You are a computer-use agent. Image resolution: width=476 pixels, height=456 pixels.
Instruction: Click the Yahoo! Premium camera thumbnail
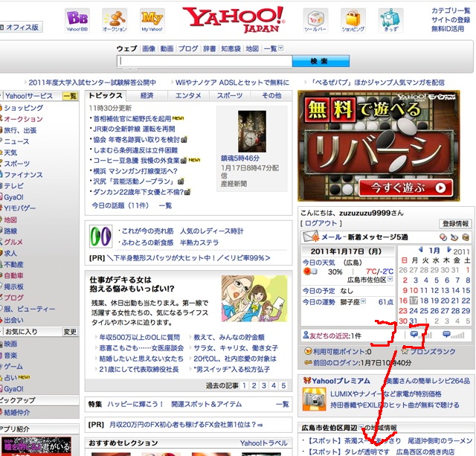click(314, 399)
